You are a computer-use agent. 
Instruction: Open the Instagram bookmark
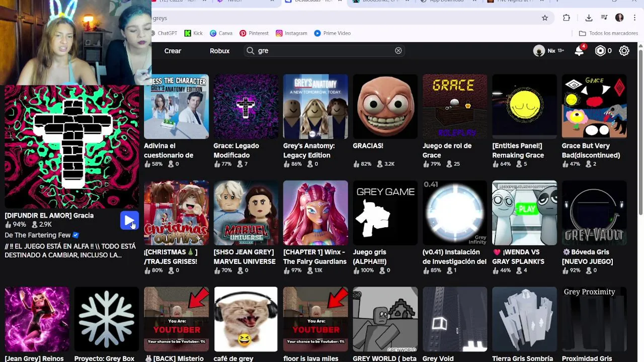tap(291, 33)
